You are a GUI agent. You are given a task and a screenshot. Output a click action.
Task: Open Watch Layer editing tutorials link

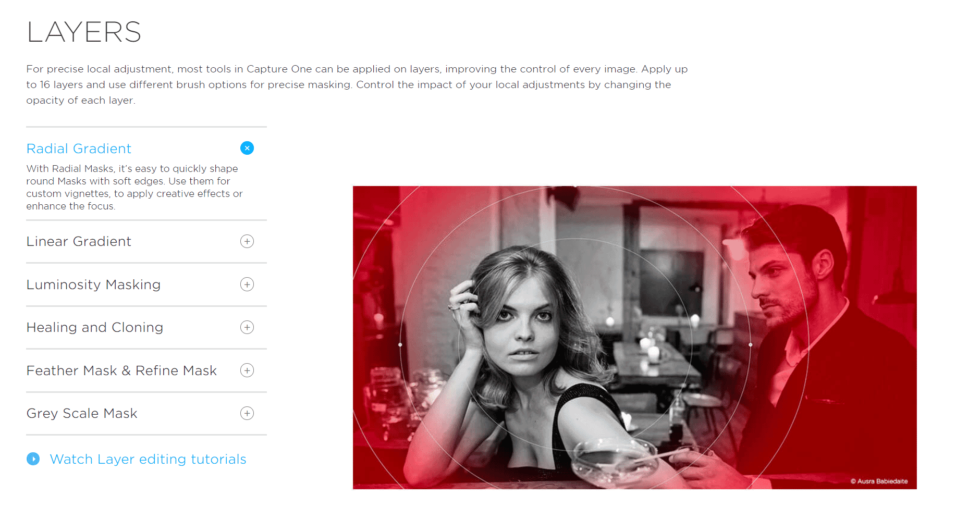point(148,460)
